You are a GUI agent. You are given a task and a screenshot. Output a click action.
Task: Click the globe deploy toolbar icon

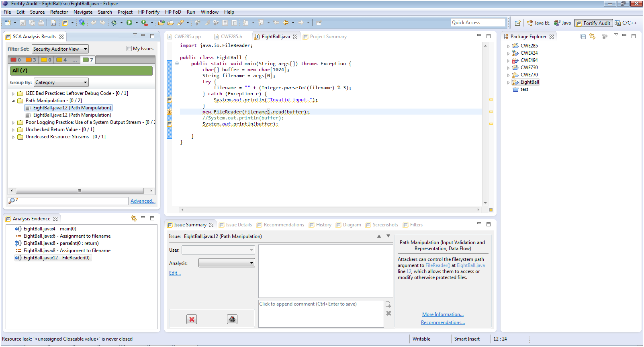(x=82, y=23)
